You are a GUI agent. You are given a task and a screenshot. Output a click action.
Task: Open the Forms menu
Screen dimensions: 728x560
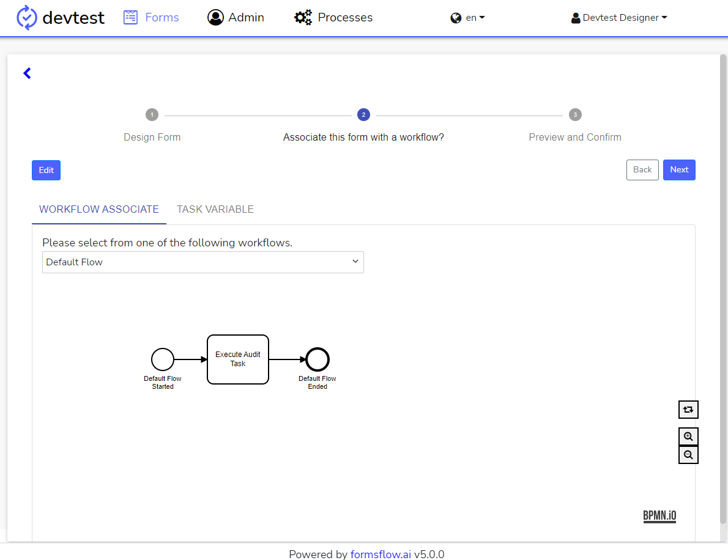151,18
